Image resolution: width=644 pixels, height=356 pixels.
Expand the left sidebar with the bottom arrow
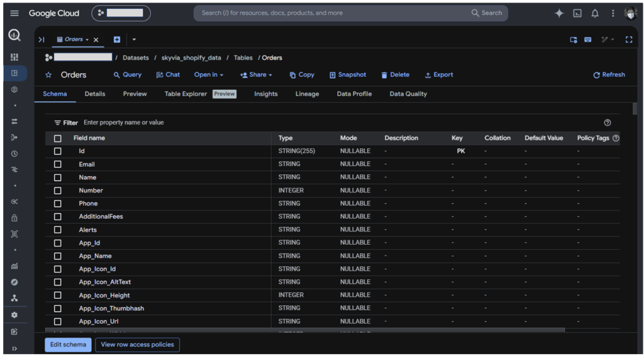pos(14,348)
